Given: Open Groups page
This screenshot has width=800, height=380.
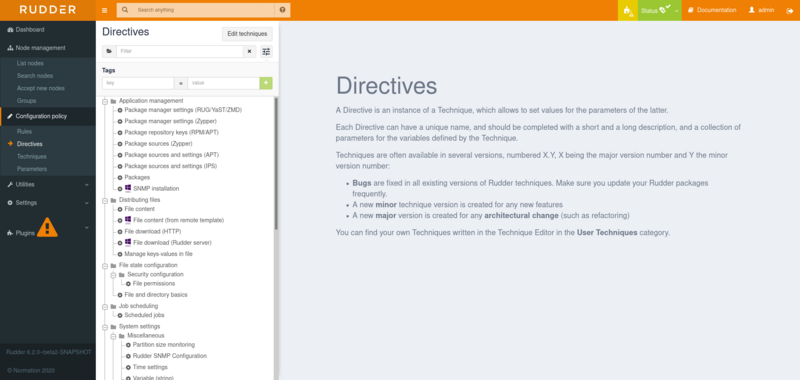Looking at the screenshot, I should click(27, 100).
